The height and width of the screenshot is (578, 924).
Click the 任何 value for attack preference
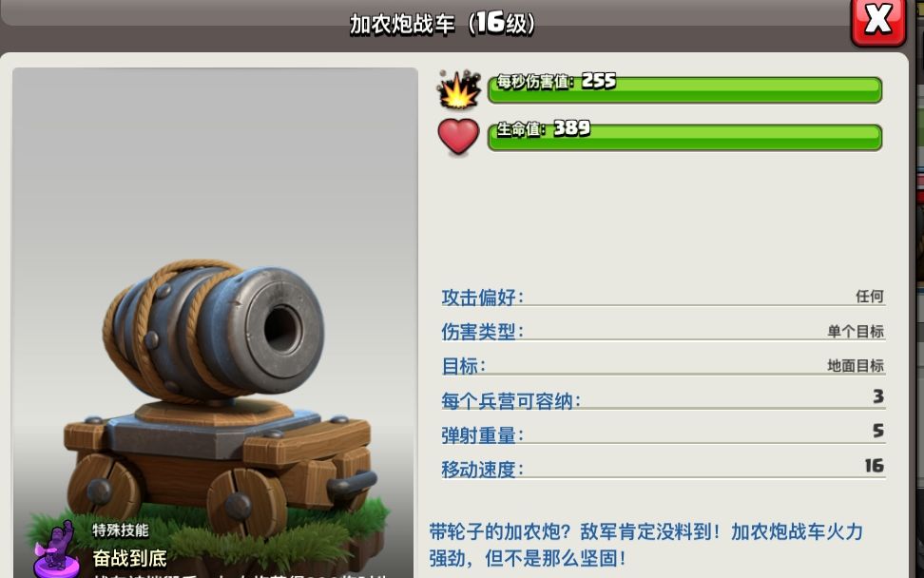tap(870, 297)
